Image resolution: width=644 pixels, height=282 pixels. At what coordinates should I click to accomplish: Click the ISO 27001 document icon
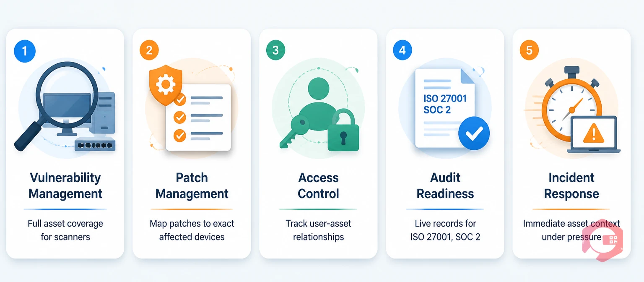[x=445, y=108]
